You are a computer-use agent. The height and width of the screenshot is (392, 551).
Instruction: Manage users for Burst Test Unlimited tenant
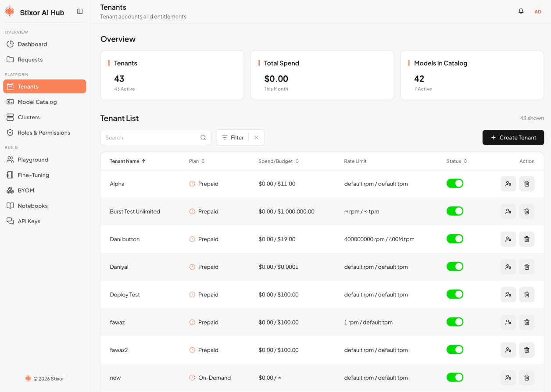tap(508, 211)
